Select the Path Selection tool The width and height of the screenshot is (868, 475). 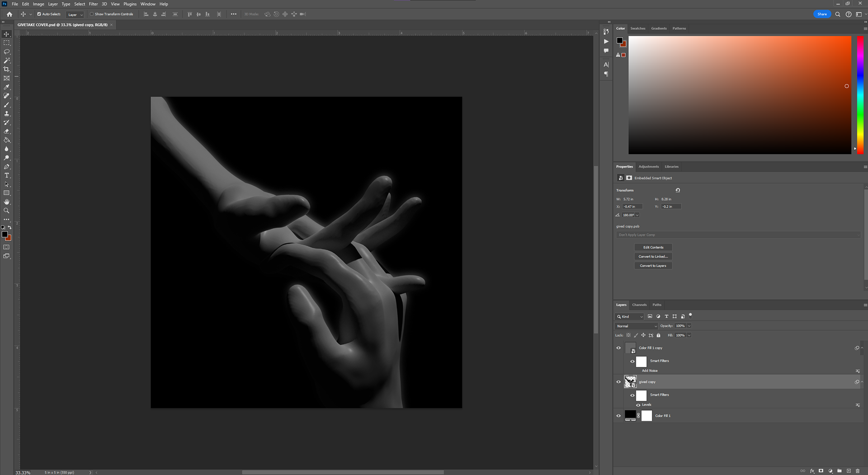pyautogui.click(x=7, y=184)
